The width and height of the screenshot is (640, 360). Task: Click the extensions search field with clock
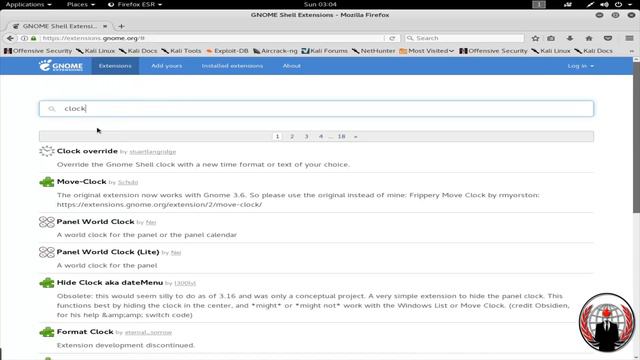click(316, 109)
